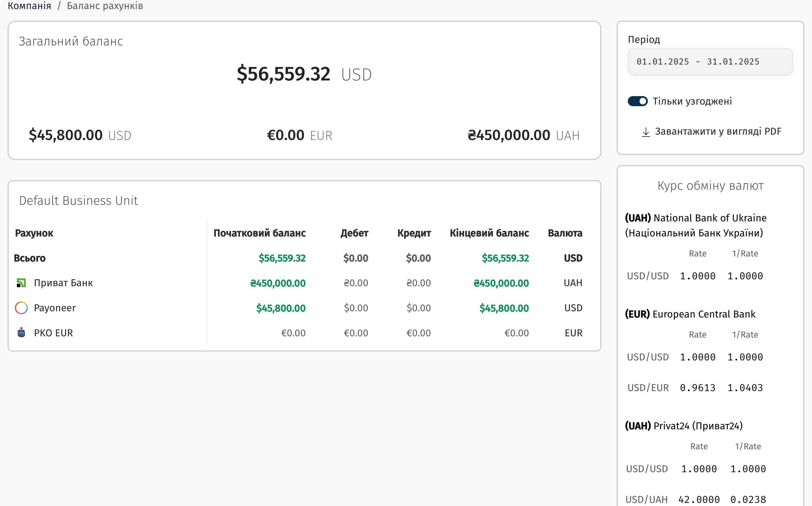812x506 pixels.
Task: Click Завантажити у вигляді PDF link
Action: pos(718,132)
